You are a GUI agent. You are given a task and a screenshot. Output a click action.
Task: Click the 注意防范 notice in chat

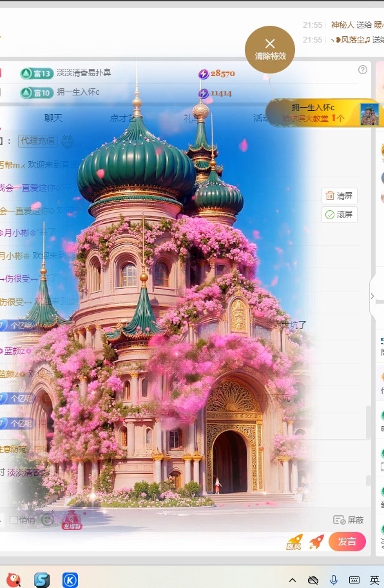(x=24, y=449)
